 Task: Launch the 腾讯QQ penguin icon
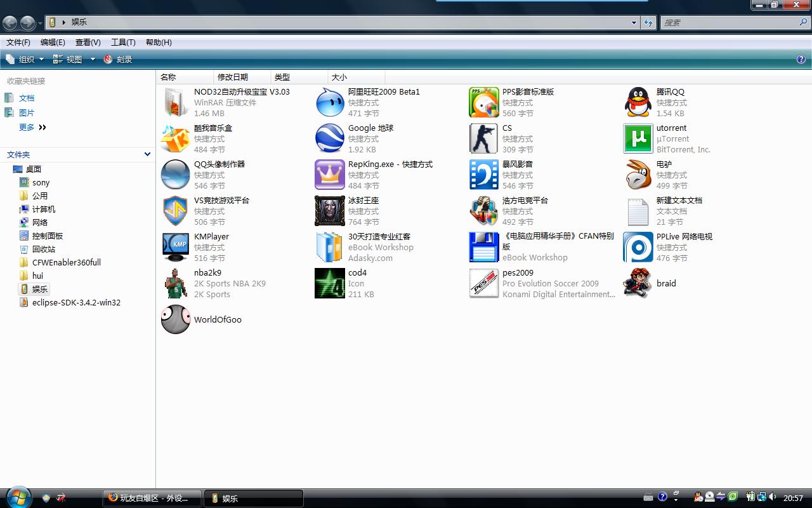pos(638,102)
